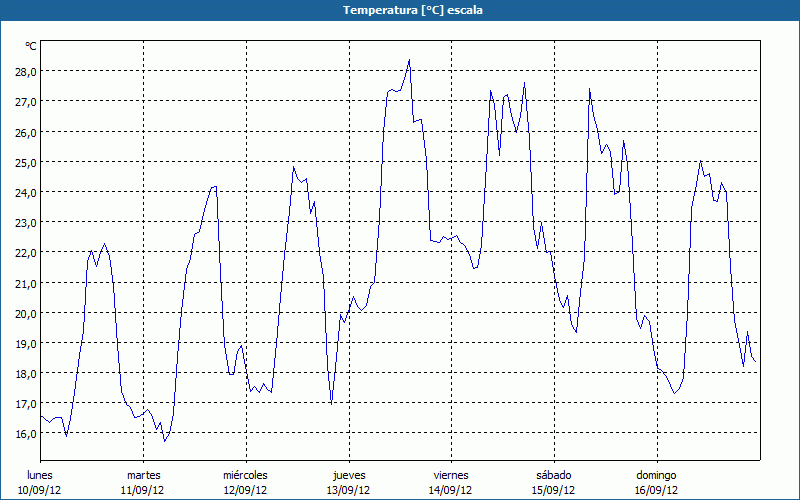Viewport: 800px width, 500px height.
Task: Click the 'miércoles' day label
Action: (x=245, y=474)
